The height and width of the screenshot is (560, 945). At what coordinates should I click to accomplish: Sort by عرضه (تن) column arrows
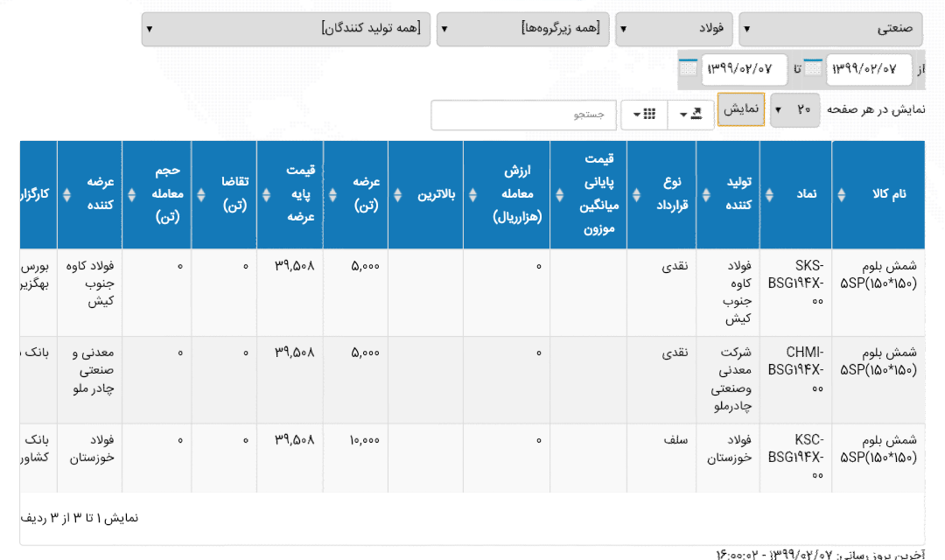tap(332, 195)
